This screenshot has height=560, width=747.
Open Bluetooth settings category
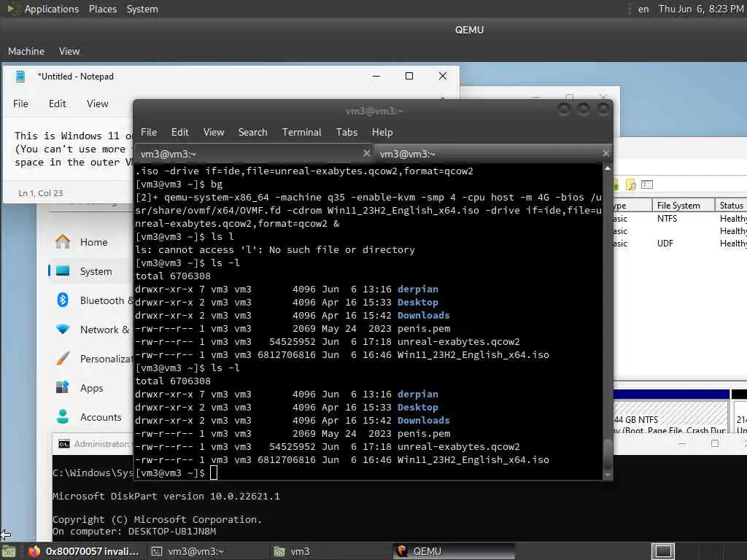(x=90, y=300)
